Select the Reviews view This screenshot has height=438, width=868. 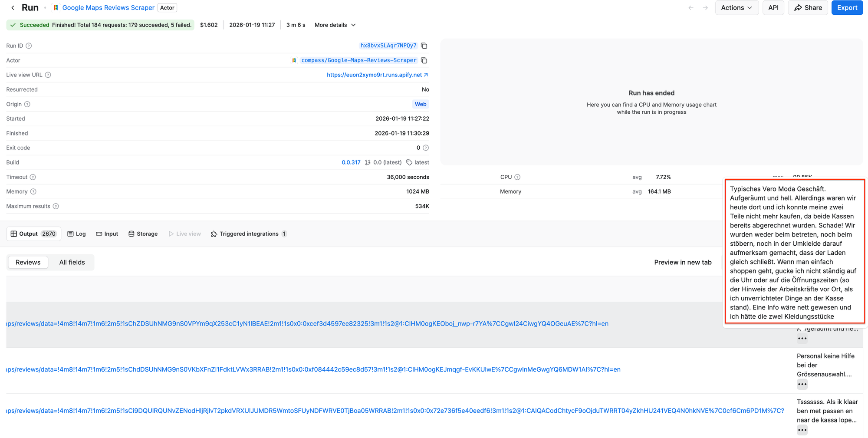click(x=28, y=262)
